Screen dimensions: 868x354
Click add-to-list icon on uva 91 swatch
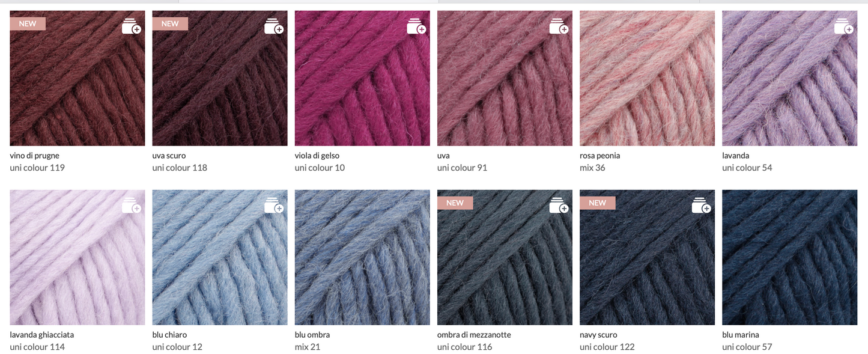[559, 26]
